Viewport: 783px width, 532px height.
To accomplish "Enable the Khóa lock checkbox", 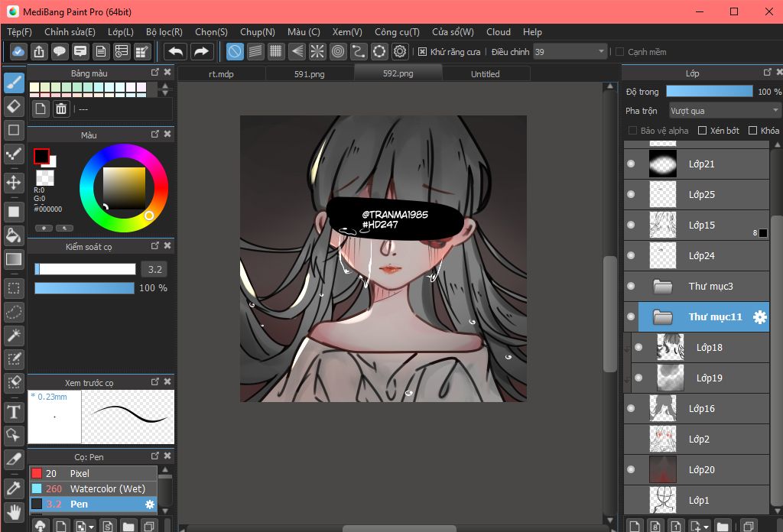I will tap(753, 131).
